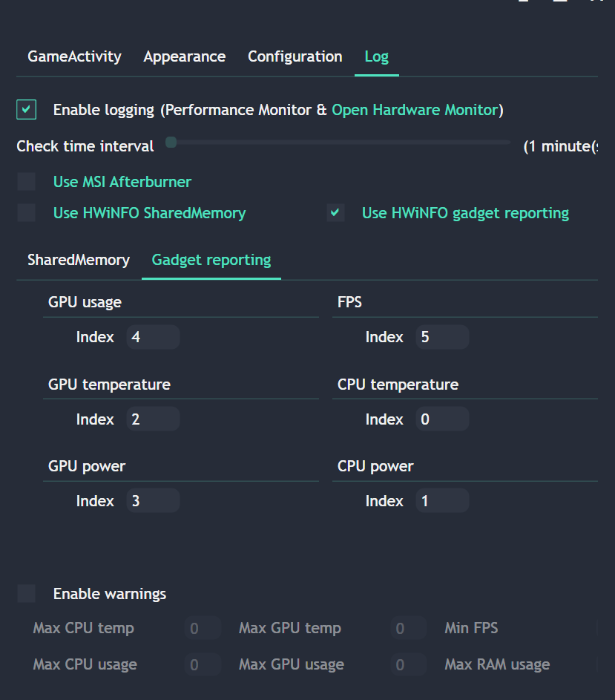Toggle the Enable warnings checkbox
This screenshot has width=615, height=700.
(x=26, y=593)
